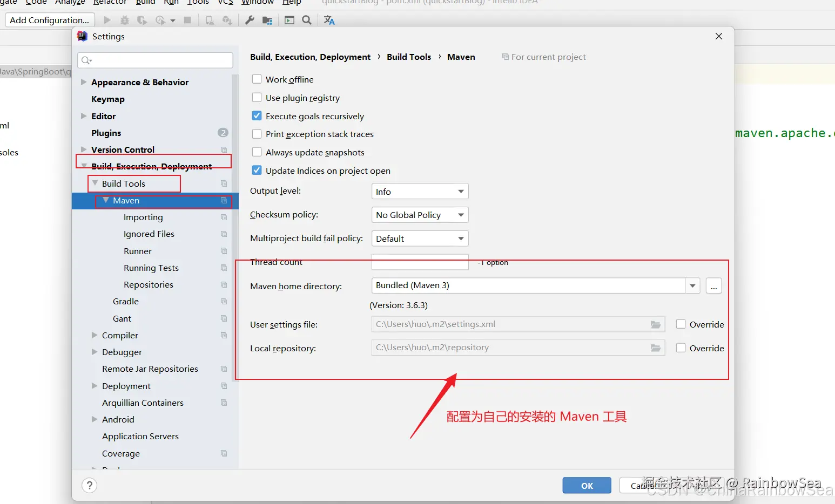
Task: Click the Thread count input field
Action: tap(420, 262)
